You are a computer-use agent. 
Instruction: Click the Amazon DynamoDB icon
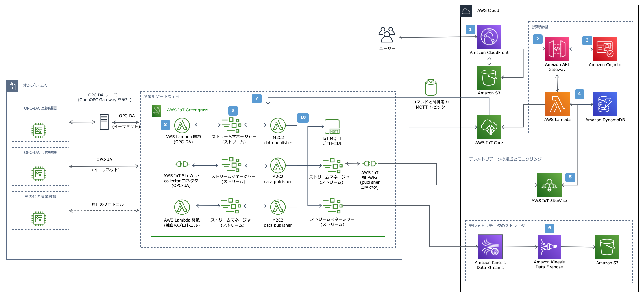pyautogui.click(x=605, y=104)
